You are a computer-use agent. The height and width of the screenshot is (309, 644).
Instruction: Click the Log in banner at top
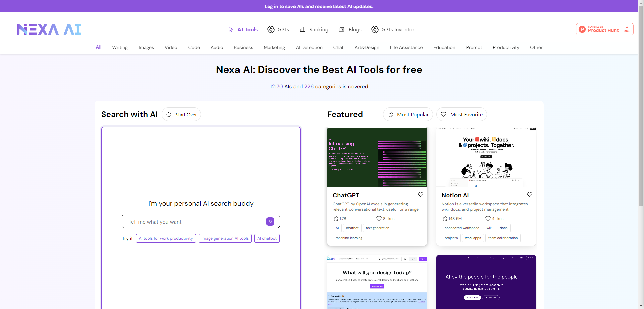(319, 6)
